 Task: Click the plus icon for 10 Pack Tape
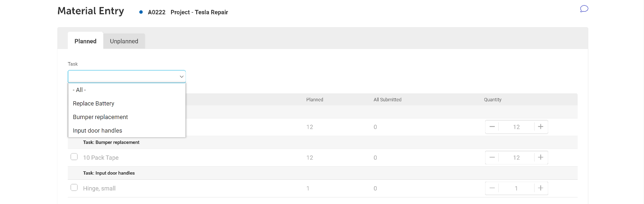click(x=541, y=158)
